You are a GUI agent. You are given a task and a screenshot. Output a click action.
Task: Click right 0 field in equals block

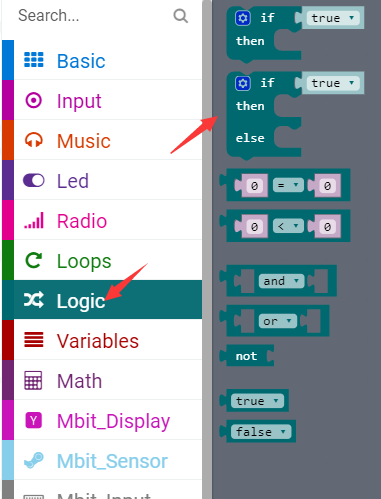[328, 186]
